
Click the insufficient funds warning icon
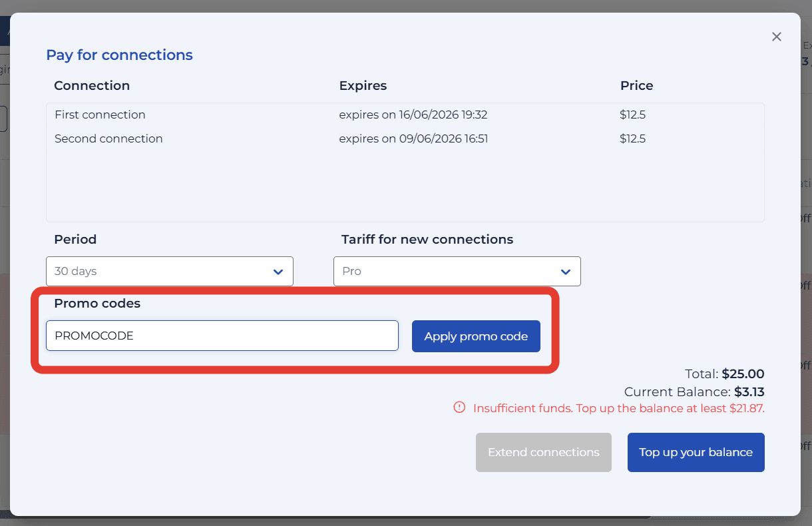pos(459,407)
